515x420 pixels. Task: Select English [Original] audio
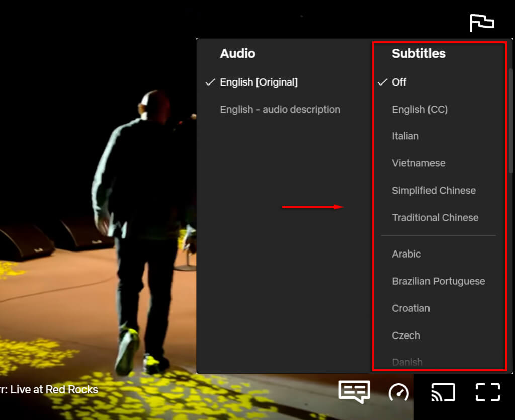(x=259, y=82)
